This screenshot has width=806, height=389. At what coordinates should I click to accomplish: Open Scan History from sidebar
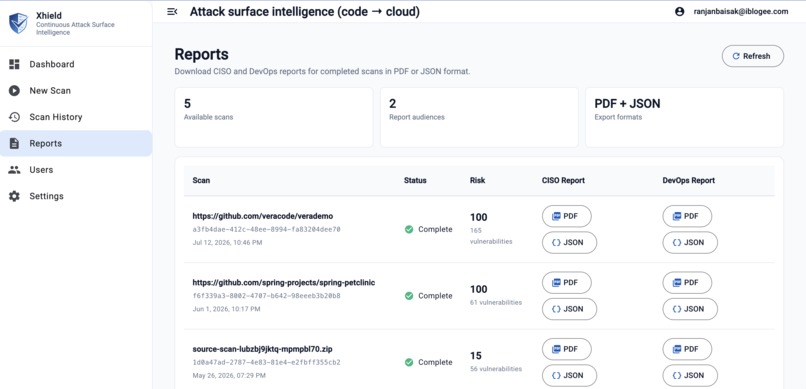click(x=76, y=117)
